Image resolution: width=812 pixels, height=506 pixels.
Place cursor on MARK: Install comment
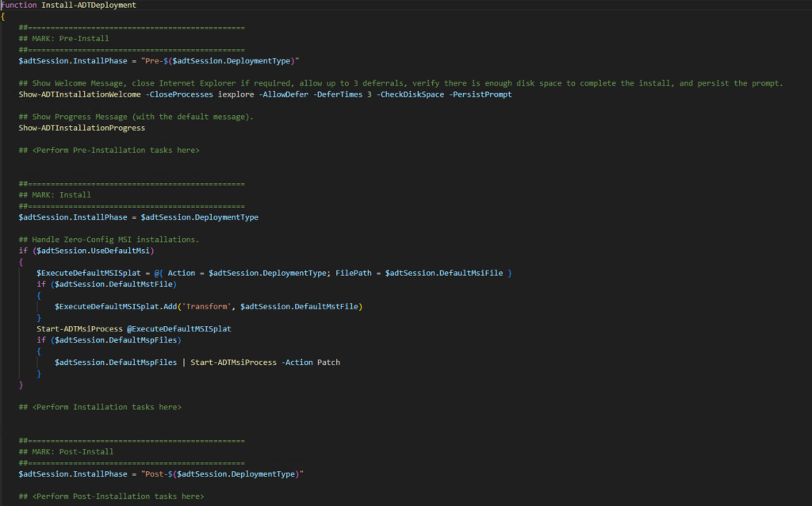(x=55, y=194)
